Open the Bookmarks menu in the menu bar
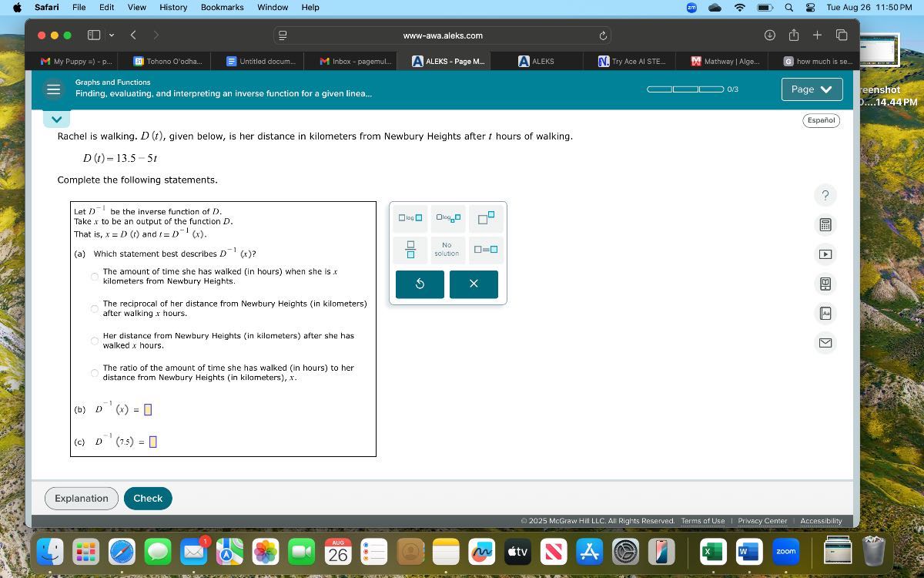The width and height of the screenshot is (924, 578). (x=222, y=7)
